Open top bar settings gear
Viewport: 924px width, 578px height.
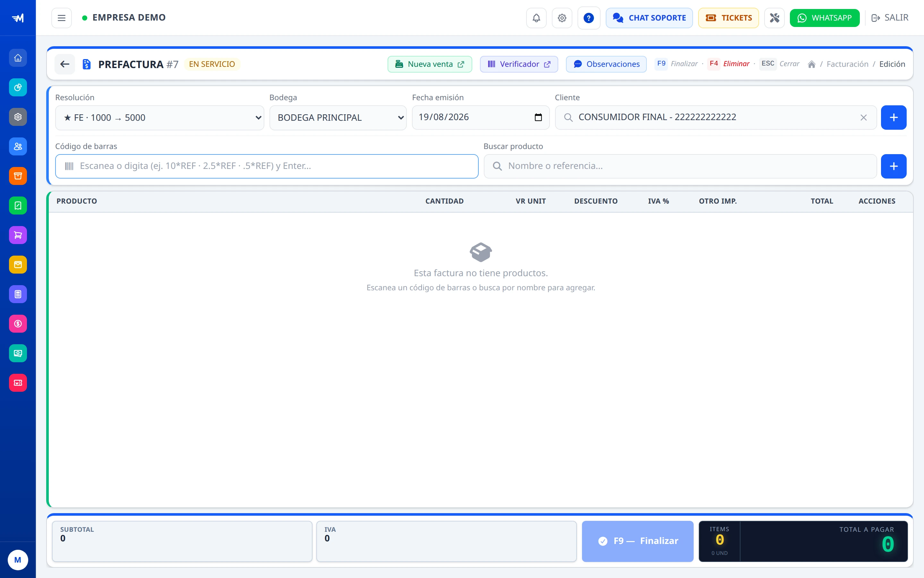[562, 18]
